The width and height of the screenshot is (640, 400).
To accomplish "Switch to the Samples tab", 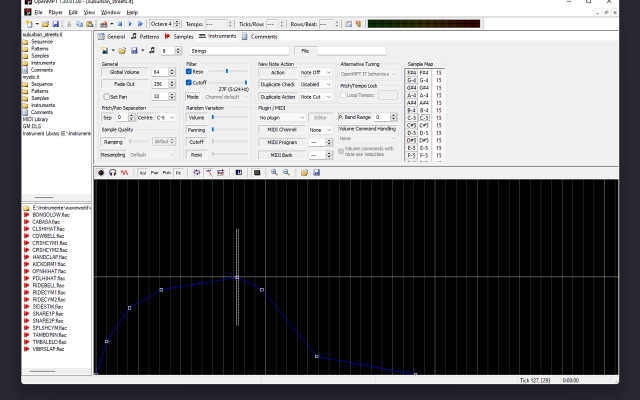I will point(179,37).
